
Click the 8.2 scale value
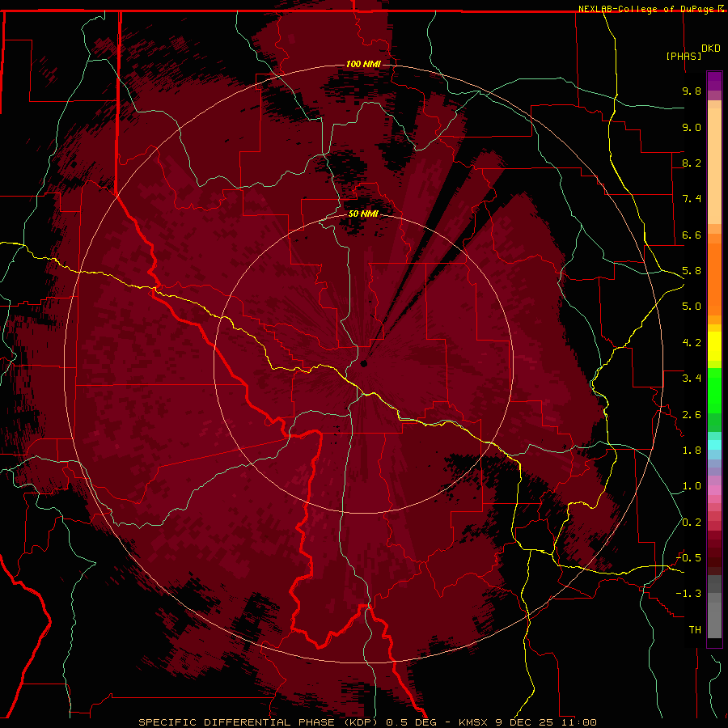(x=692, y=163)
